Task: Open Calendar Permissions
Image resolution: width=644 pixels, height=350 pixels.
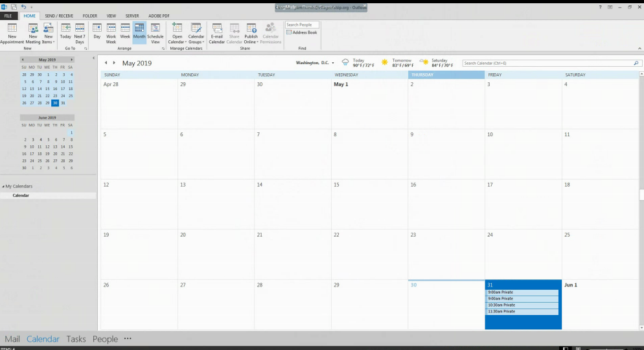Action: (x=270, y=33)
